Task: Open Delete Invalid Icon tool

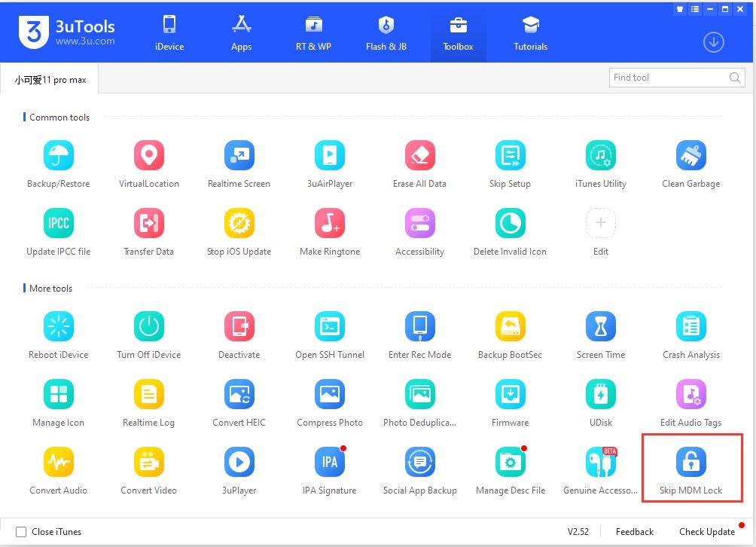Action: [x=510, y=232]
